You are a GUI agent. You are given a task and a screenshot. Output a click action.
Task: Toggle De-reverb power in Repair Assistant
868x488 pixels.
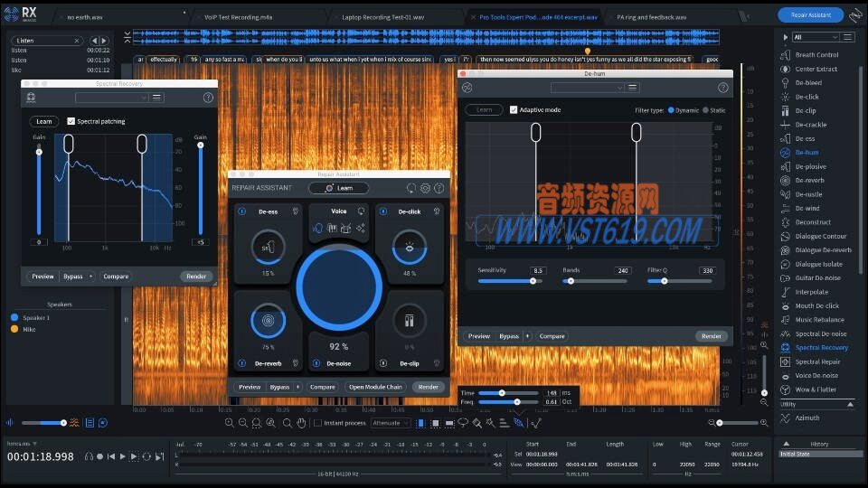point(242,363)
